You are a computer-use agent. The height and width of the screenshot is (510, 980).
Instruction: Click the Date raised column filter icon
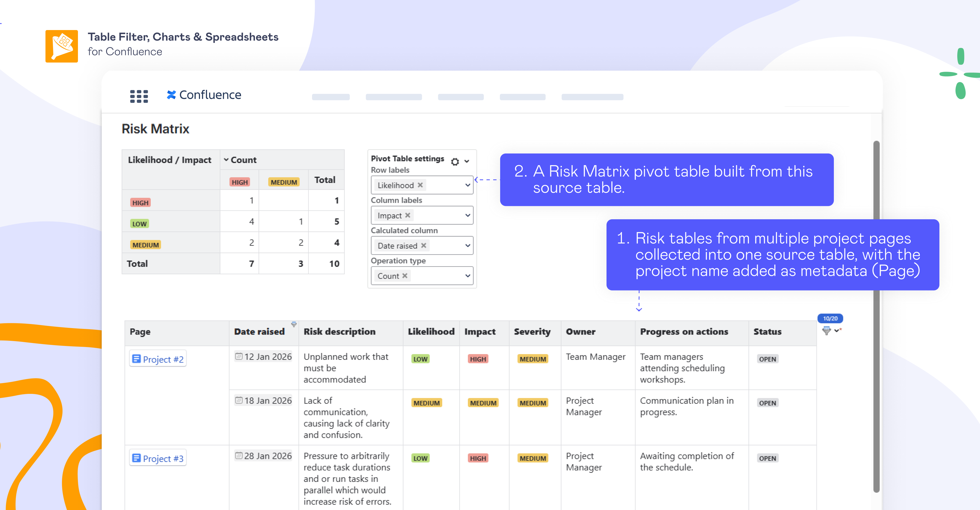click(x=294, y=324)
